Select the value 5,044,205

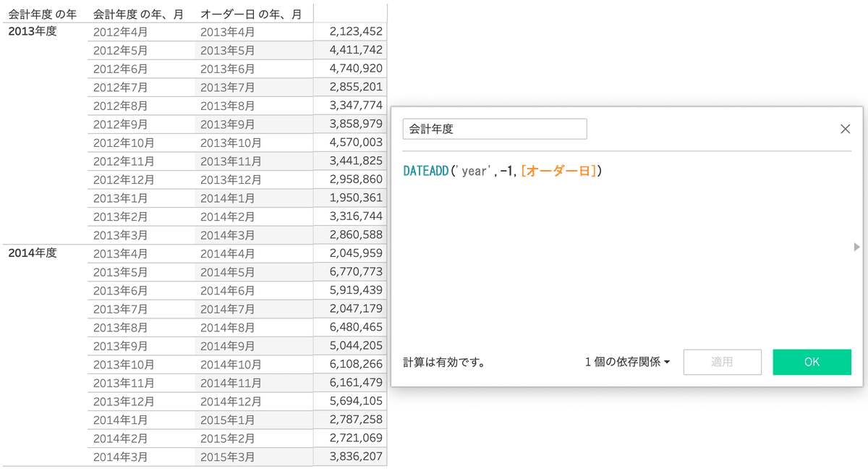pyautogui.click(x=356, y=345)
